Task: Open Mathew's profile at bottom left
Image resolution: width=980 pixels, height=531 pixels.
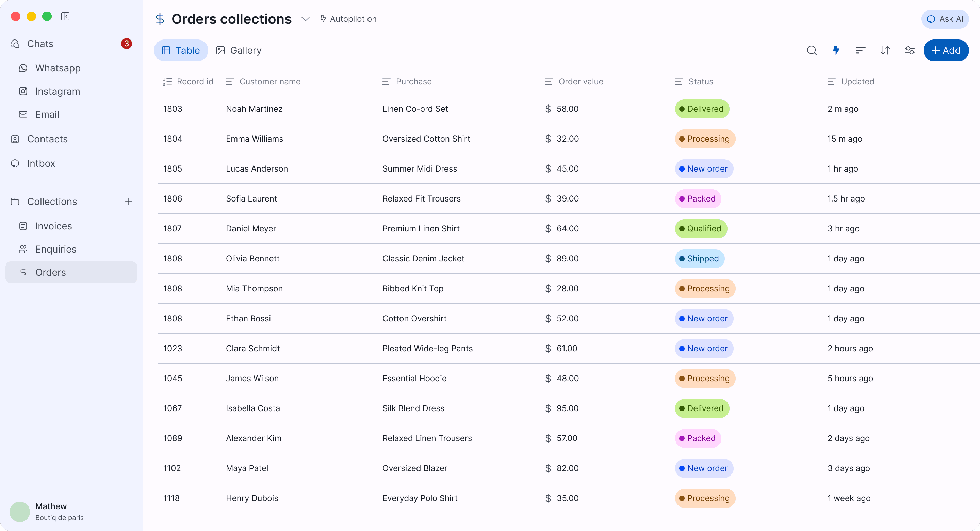Action: (46, 512)
